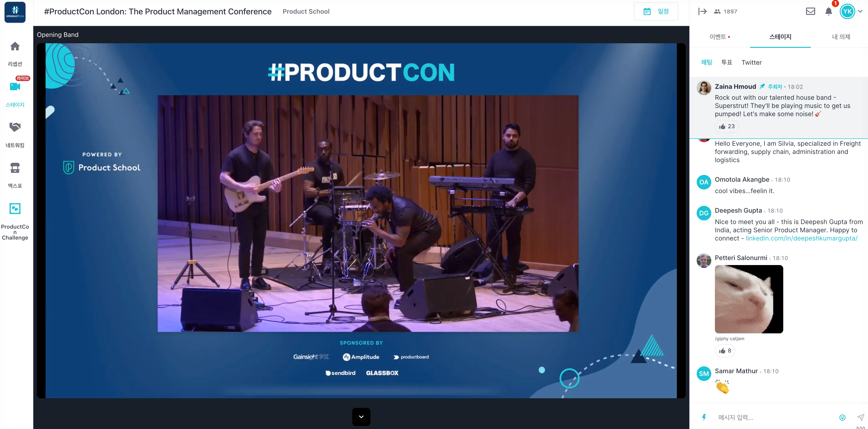868x429 pixels.
Task: Open notifications bell icon
Action: 829,11
